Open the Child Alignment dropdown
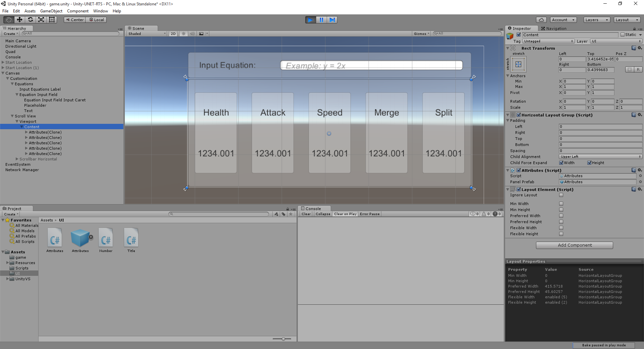Viewport: 644px width, 349px height. 600,157
